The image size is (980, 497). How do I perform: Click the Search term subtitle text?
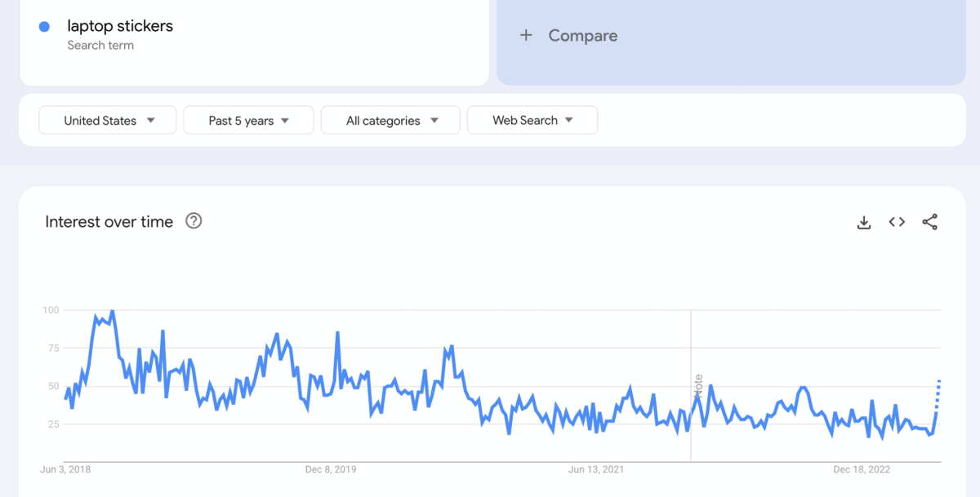coord(100,46)
